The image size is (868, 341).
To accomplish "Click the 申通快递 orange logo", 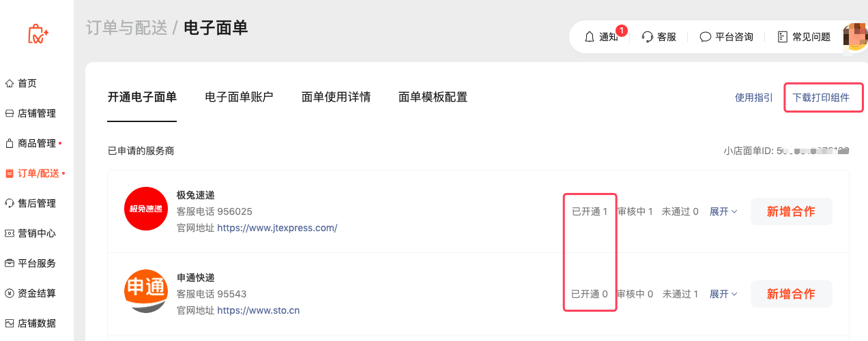I will coord(146,291).
